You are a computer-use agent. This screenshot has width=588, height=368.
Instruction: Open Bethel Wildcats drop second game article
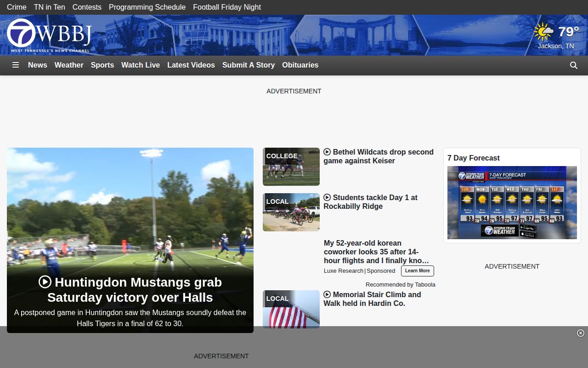tap(379, 156)
